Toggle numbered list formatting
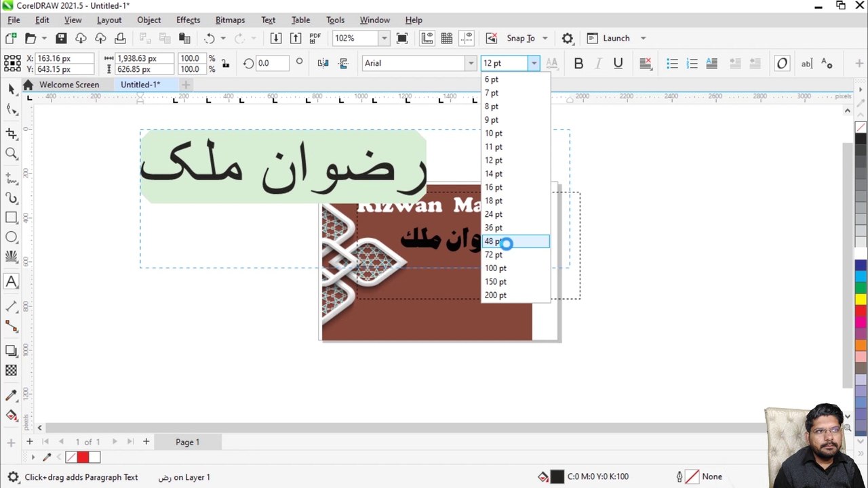This screenshot has width=868, height=488. tap(692, 63)
